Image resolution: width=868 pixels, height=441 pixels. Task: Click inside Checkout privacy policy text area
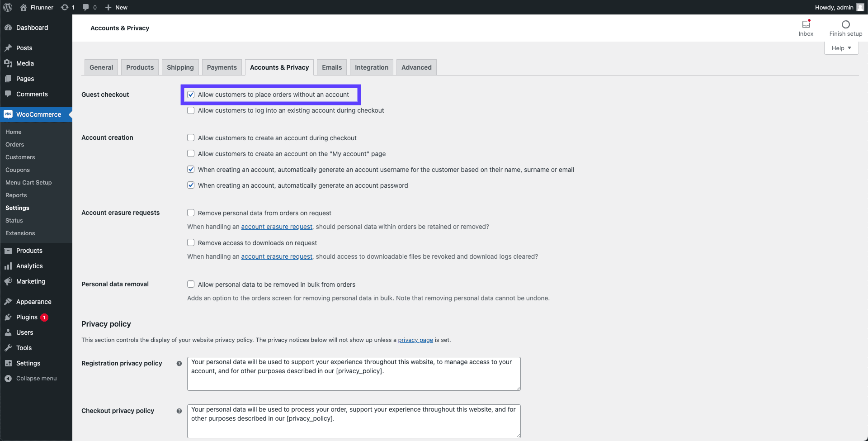[354, 421]
